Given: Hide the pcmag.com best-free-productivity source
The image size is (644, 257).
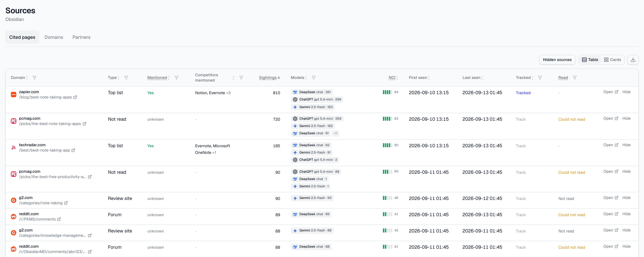Looking at the screenshot, I should 626,171.
